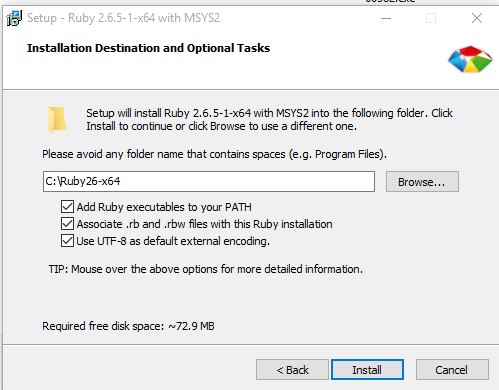The image size is (499, 390).
Task: Click the setup installer icon in title bar
Action: (x=14, y=18)
